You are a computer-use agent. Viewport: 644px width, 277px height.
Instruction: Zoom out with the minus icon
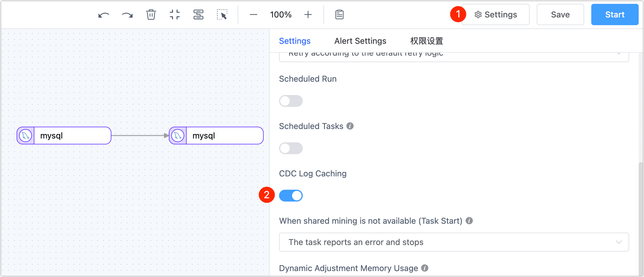(x=253, y=15)
